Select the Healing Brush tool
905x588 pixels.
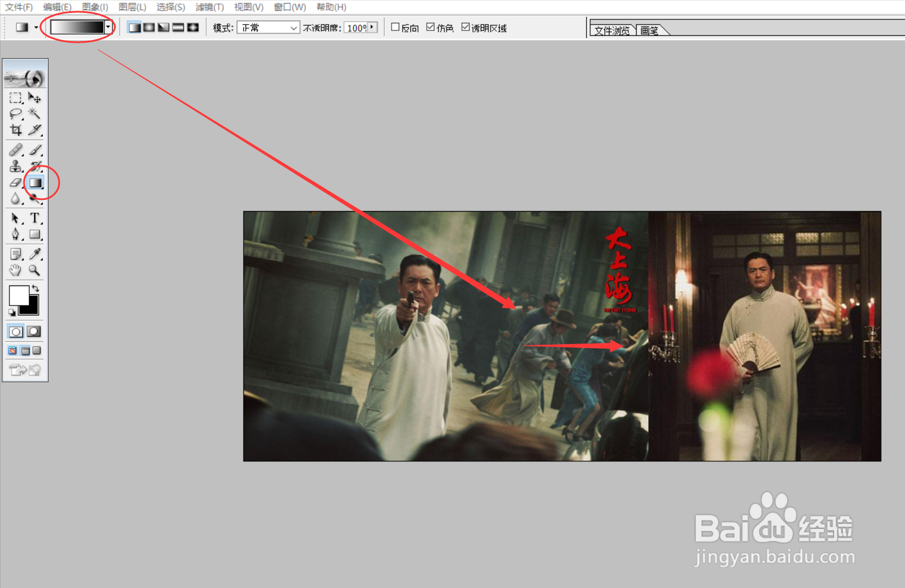coord(16,150)
